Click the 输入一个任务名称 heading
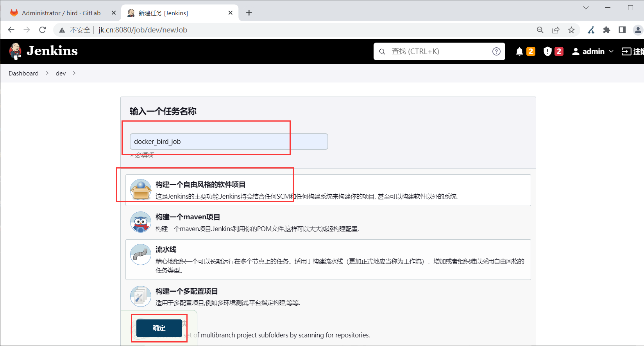The height and width of the screenshot is (346, 644). pyautogui.click(x=163, y=111)
